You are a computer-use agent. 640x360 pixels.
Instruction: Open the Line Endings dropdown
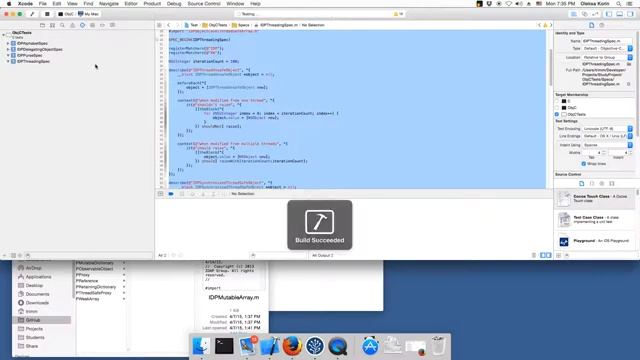[607, 136]
